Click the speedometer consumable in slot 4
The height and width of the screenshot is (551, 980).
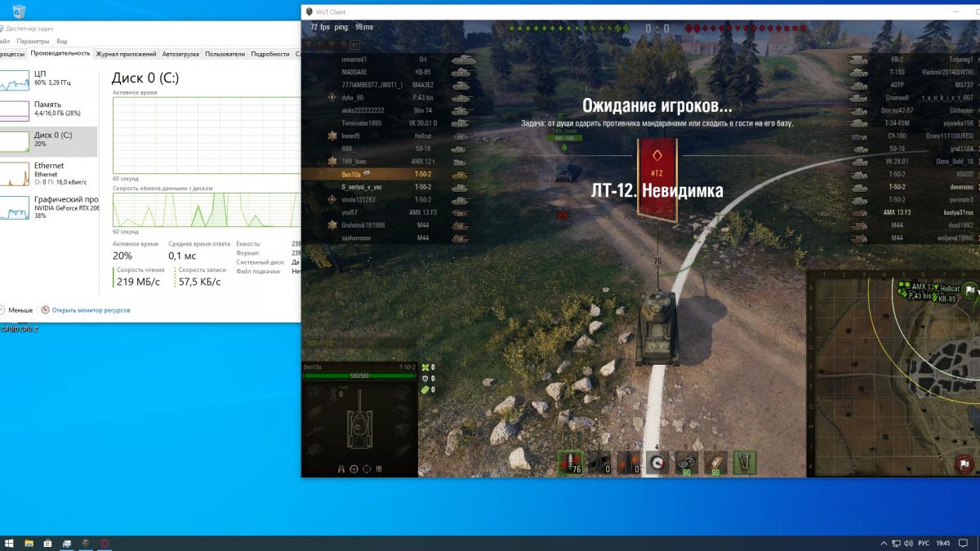pyautogui.click(x=657, y=462)
